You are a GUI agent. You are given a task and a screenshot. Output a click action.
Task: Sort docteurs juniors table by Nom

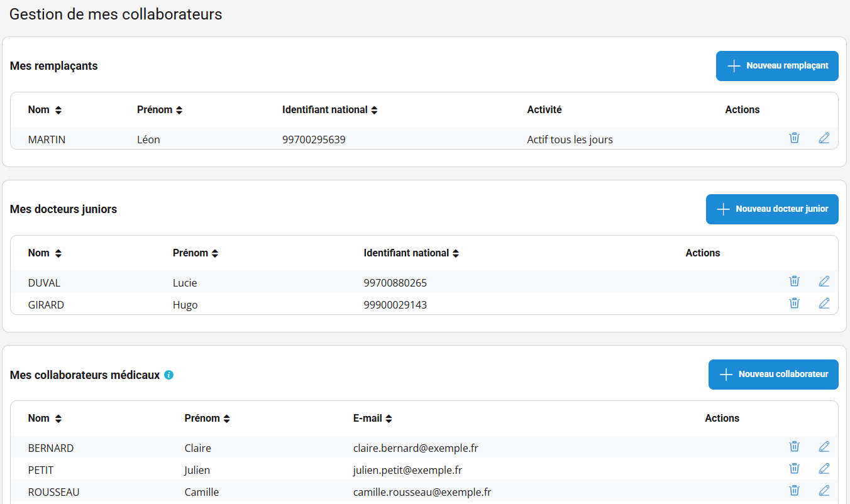58,253
